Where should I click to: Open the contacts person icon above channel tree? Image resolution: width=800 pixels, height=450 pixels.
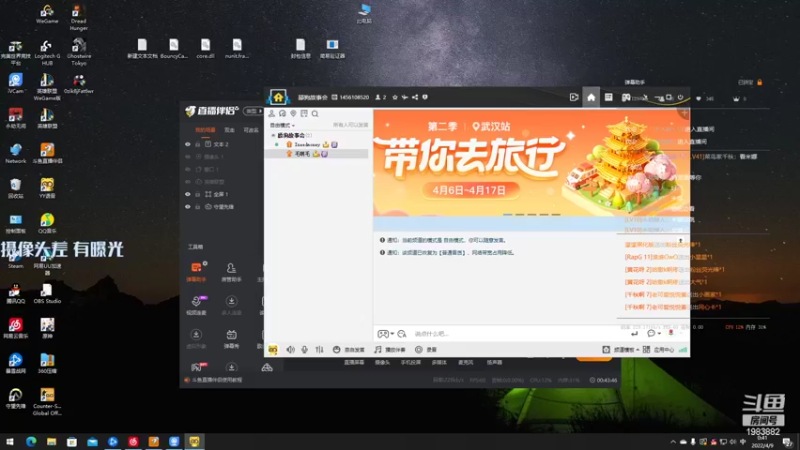[x=272, y=113]
